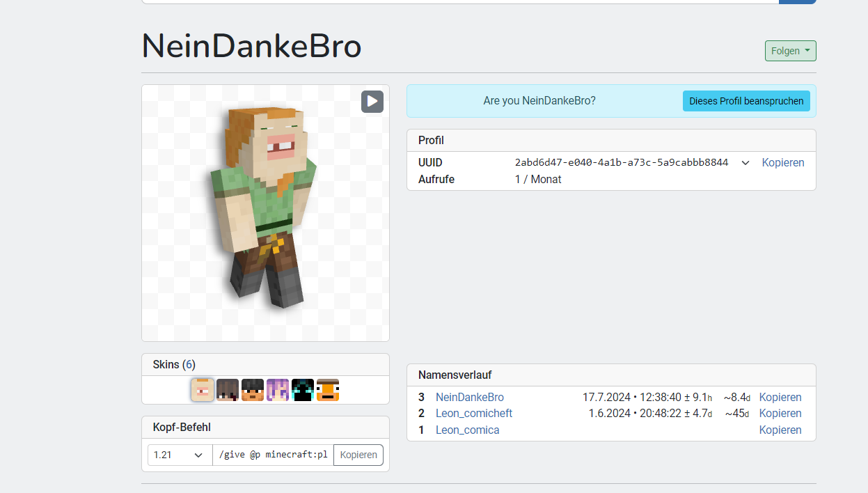Click the /give command text field
Image resolution: width=868 pixels, height=493 pixels.
pos(274,455)
